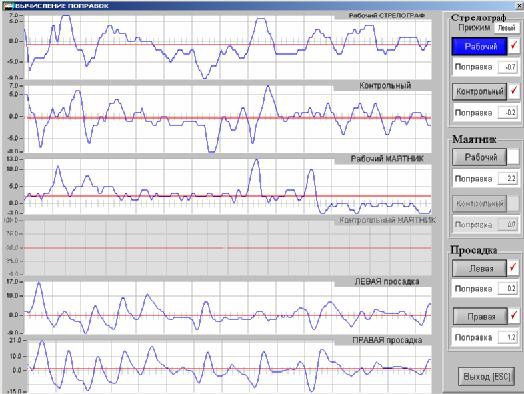Click the 'Контрольный' chart title
The width and height of the screenshot is (524, 394).
[x=385, y=86]
